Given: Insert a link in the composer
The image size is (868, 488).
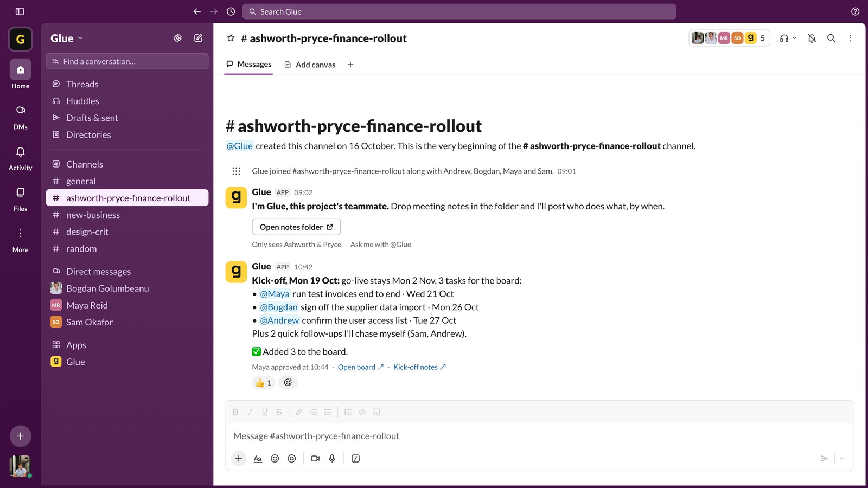Looking at the screenshot, I should tap(299, 412).
